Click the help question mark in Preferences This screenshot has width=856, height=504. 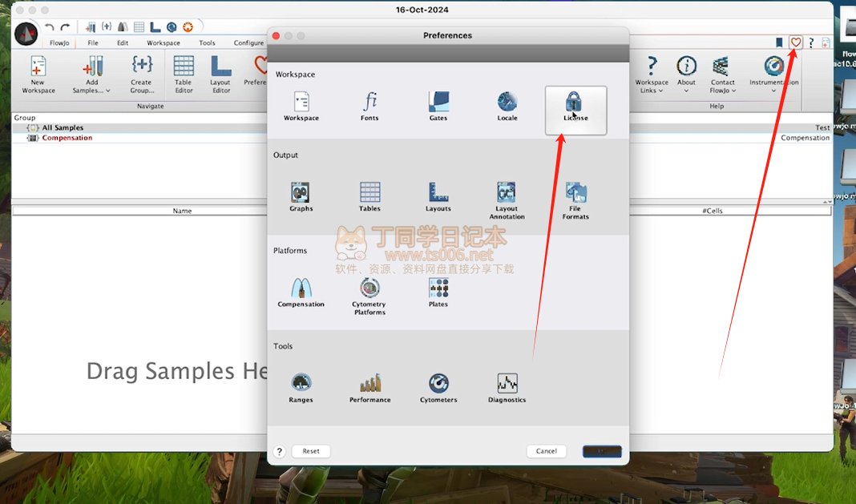click(x=279, y=451)
